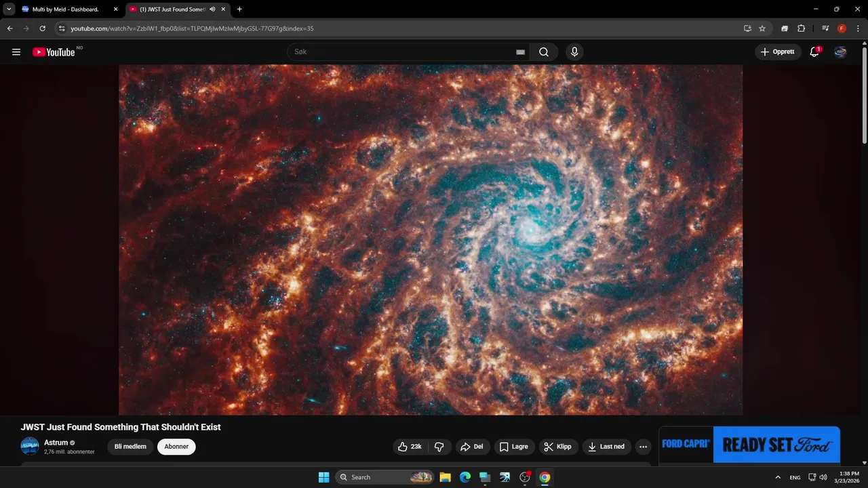868x488 pixels.
Task: Launch Microsoft Edge from taskbar
Action: (x=465, y=477)
